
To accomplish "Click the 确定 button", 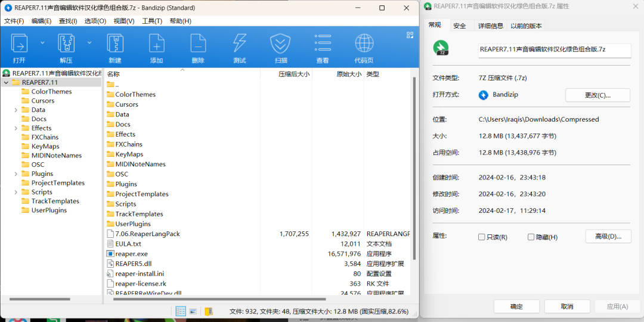I will point(516,307).
